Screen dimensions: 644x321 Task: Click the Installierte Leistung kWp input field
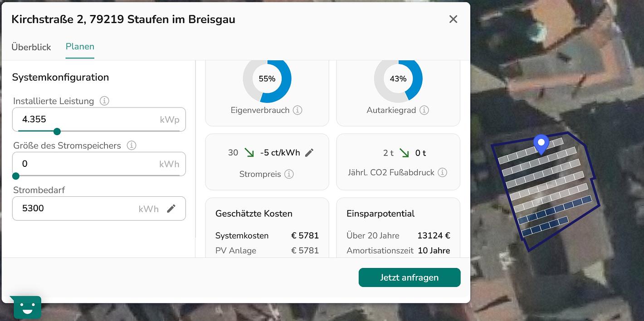[x=86, y=119]
